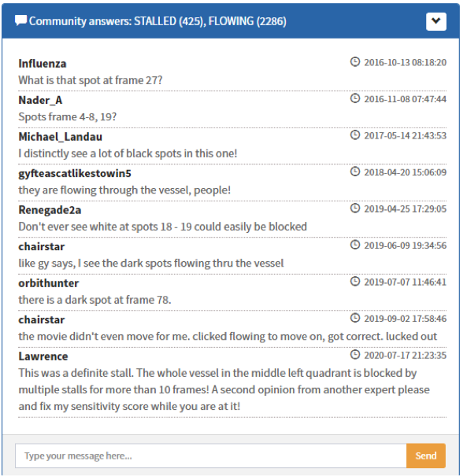
Task: Collapse the community answers panel with chevron
Action: pyautogui.click(x=436, y=21)
